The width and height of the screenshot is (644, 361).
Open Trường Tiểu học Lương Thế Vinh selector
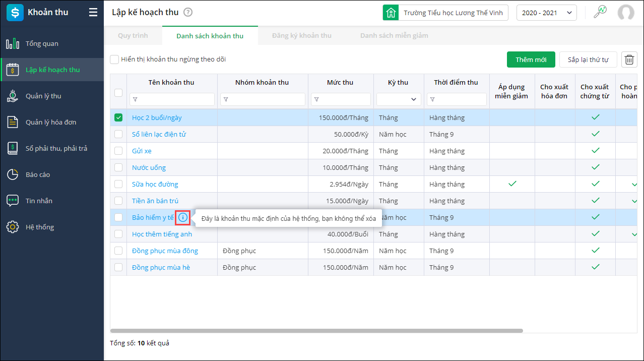tap(445, 13)
